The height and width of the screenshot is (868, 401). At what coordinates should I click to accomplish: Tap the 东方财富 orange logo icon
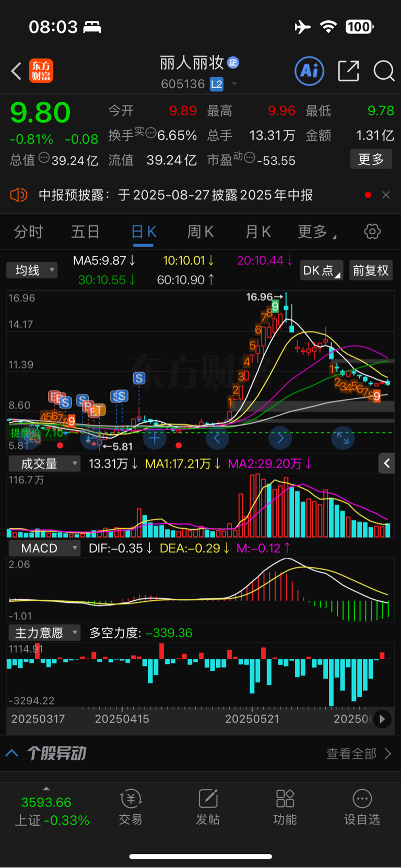(41, 71)
